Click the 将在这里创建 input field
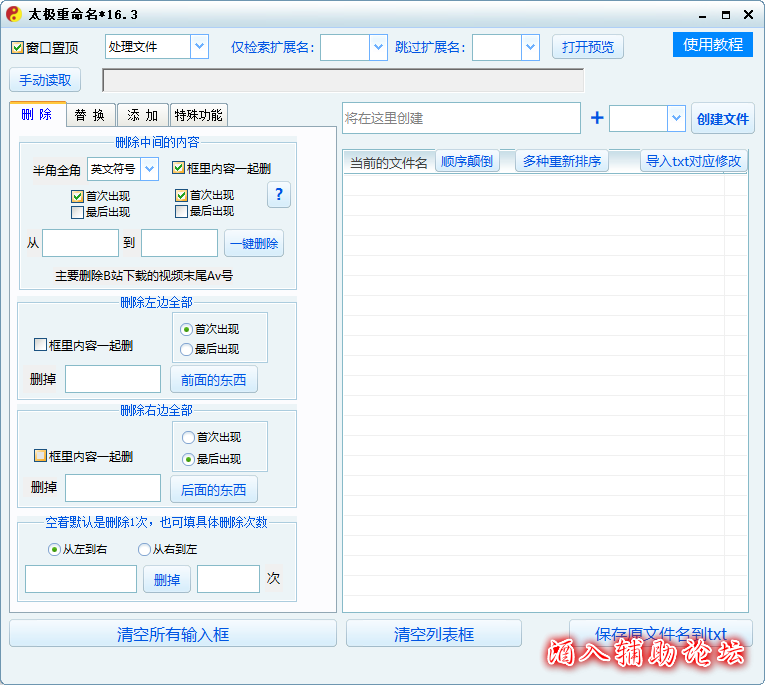Screen dimensions: 765x685 tap(460, 118)
